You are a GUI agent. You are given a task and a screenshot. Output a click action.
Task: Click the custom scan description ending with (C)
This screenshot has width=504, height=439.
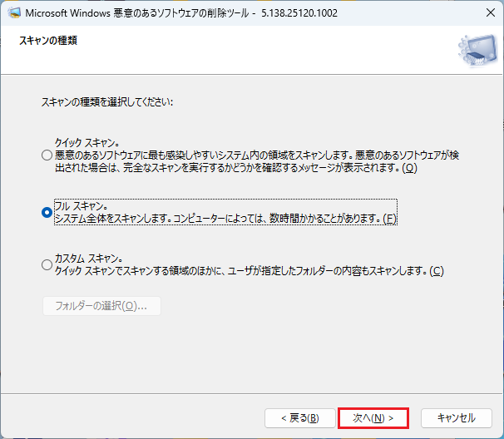point(248,270)
